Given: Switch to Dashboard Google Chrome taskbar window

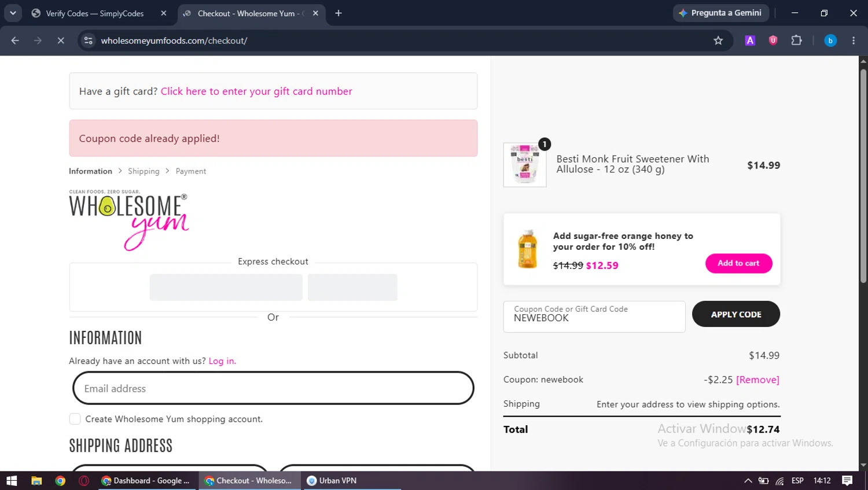Looking at the screenshot, I should pos(146,481).
